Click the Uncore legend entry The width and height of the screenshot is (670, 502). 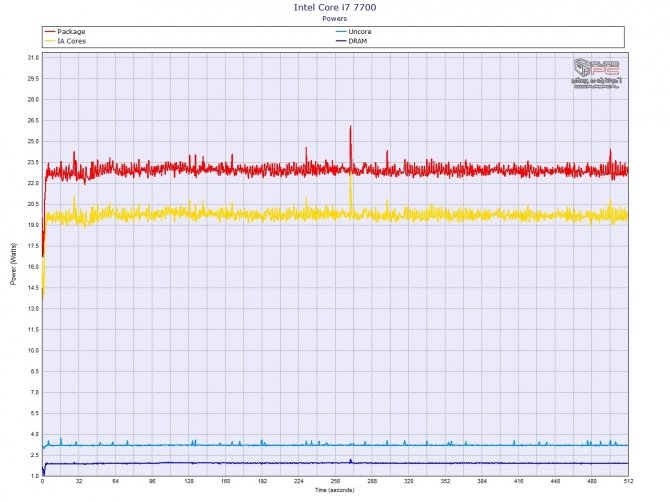pos(354,32)
